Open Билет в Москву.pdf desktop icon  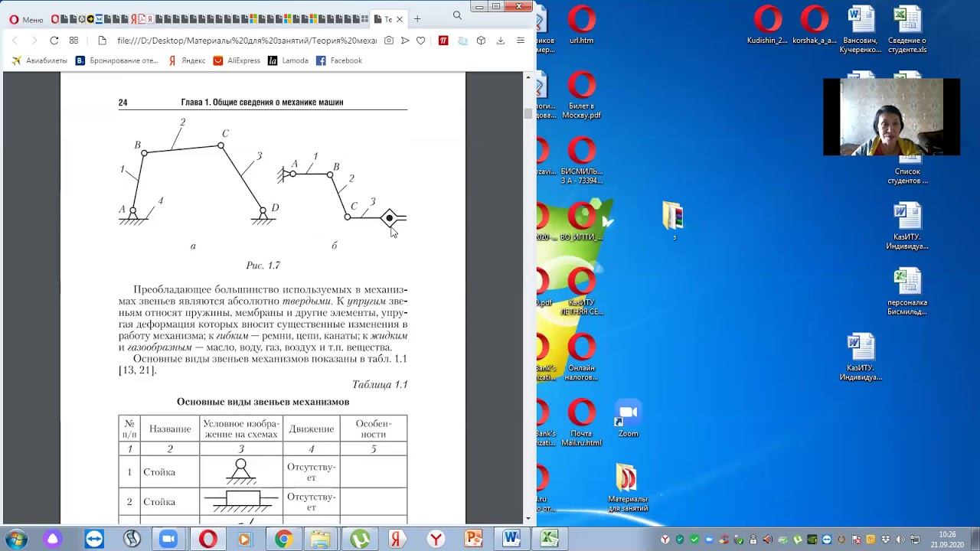(x=582, y=96)
